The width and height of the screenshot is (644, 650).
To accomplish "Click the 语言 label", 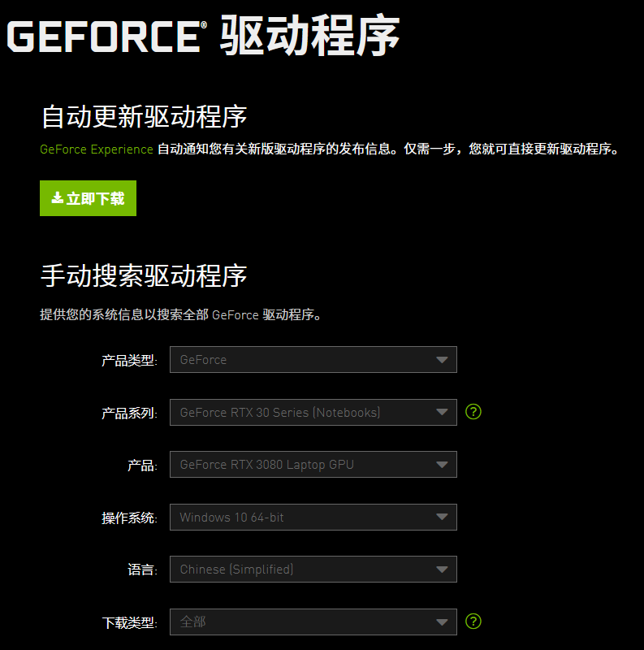I will click(143, 570).
